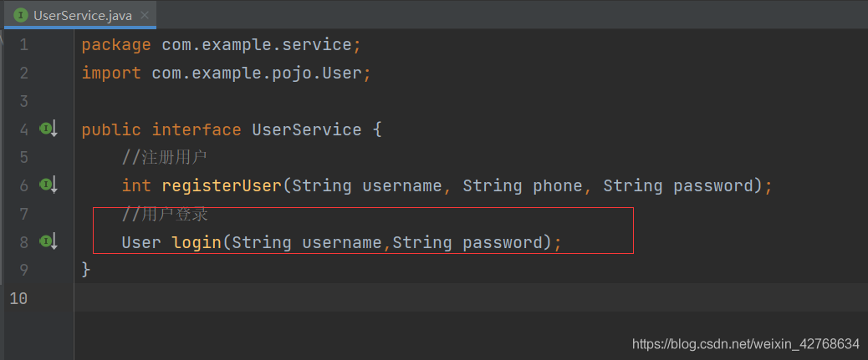Select the UserService.java editor tab
Image resolution: width=868 pixels, height=360 pixels.
pos(80,15)
